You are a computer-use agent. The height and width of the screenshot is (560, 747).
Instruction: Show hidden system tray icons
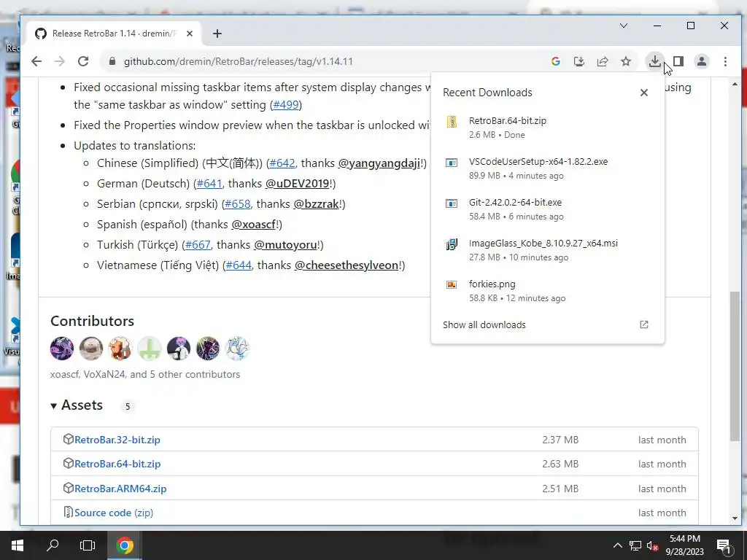617,545
